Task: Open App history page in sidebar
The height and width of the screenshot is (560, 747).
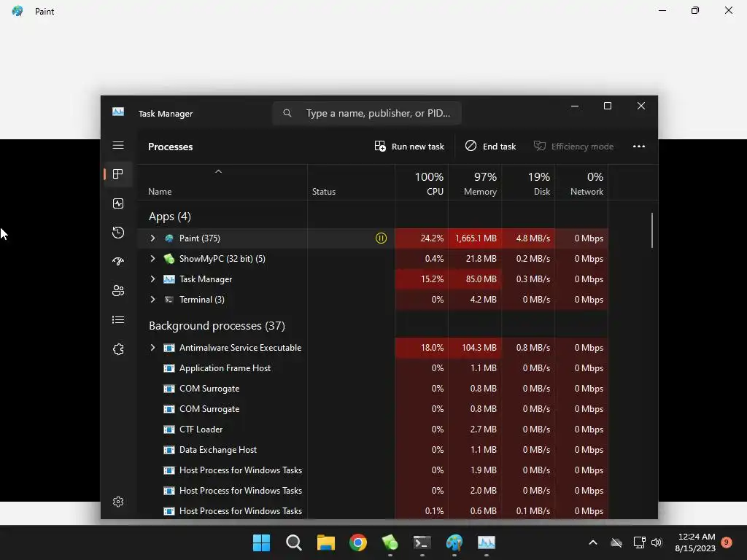Action: coord(118,233)
